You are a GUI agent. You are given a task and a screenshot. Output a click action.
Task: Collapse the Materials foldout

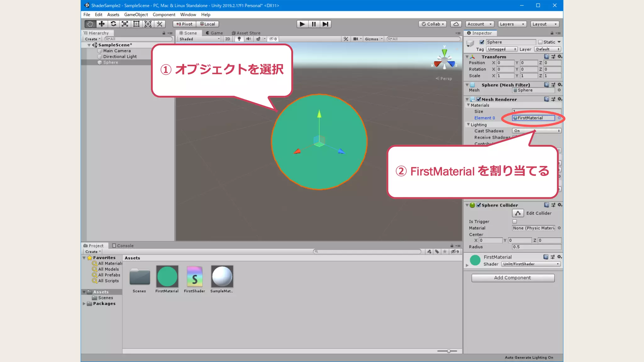468,105
